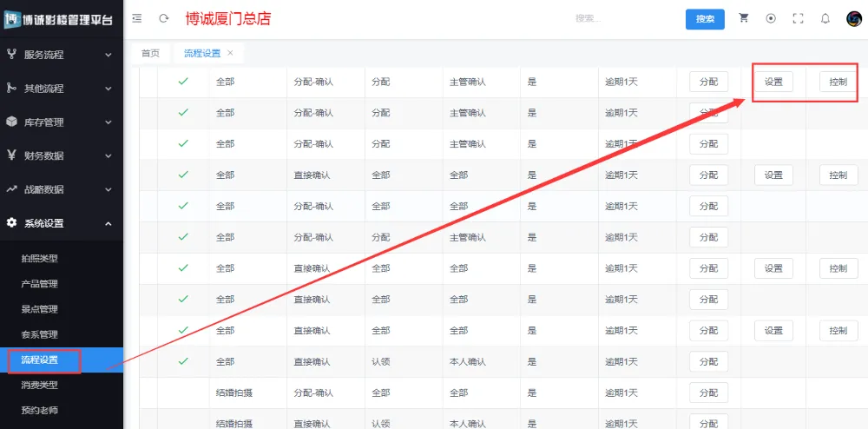Open the shopping cart icon

744,18
